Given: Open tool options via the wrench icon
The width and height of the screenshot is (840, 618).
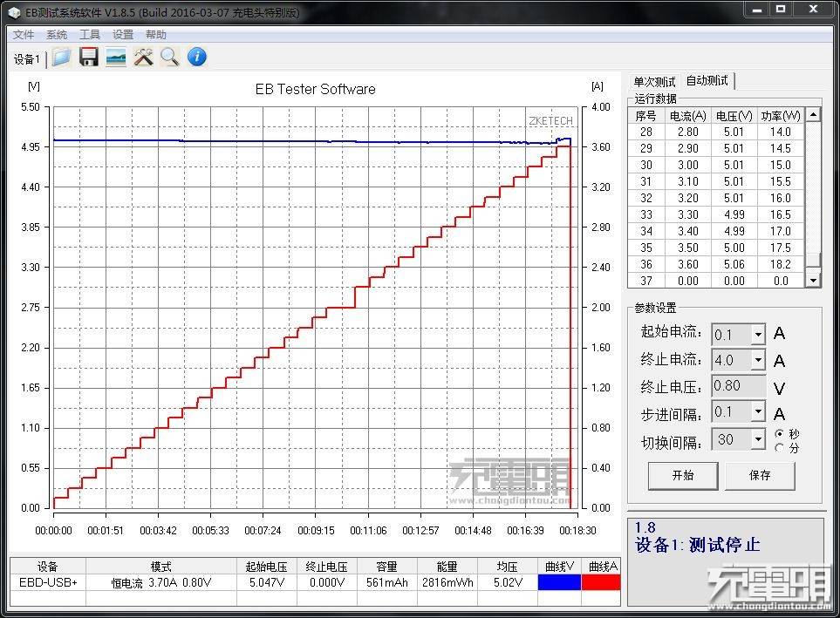Looking at the screenshot, I should click(143, 56).
